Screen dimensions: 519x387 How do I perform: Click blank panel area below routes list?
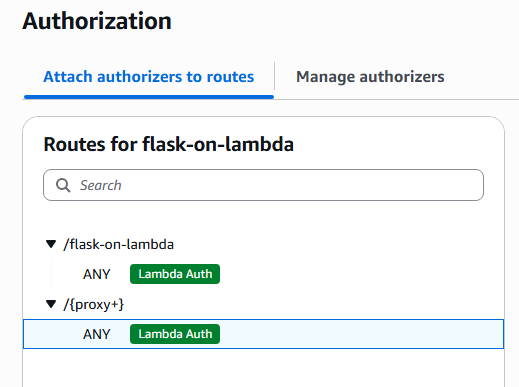(x=263, y=368)
